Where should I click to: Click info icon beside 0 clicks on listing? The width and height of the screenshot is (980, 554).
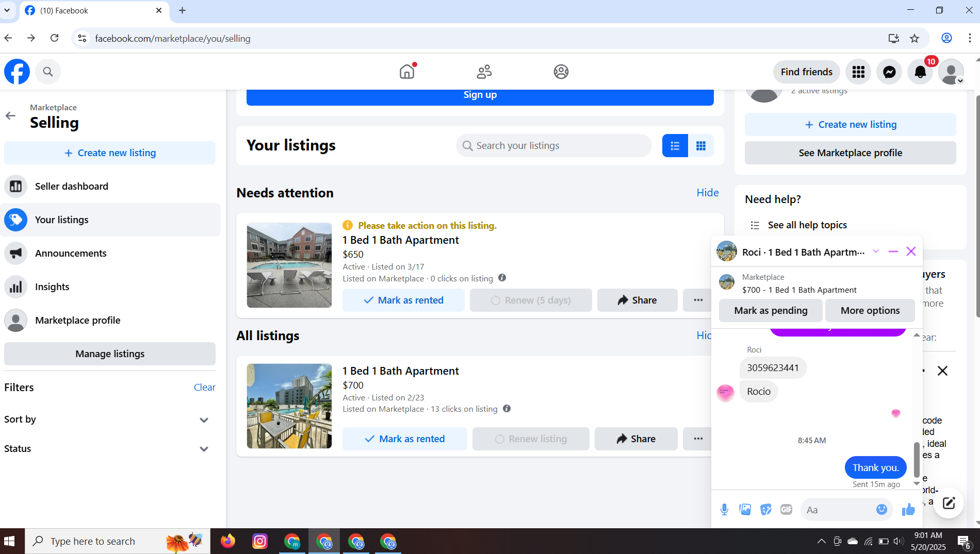502,278
